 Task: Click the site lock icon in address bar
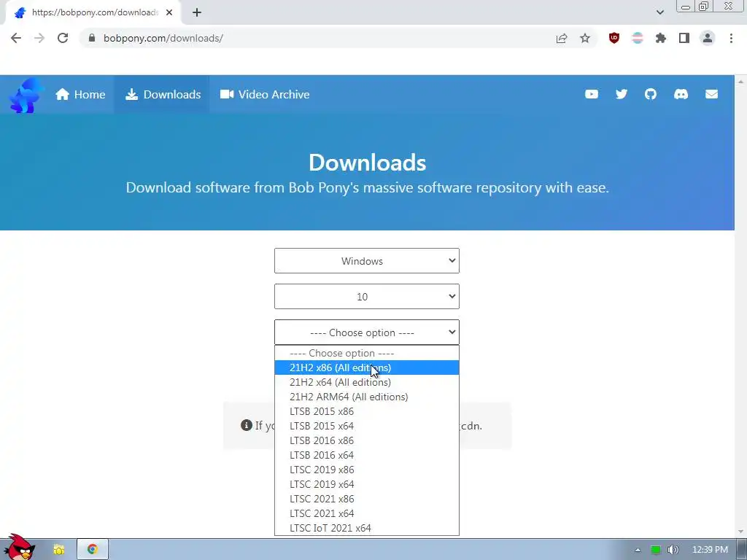pos(92,38)
